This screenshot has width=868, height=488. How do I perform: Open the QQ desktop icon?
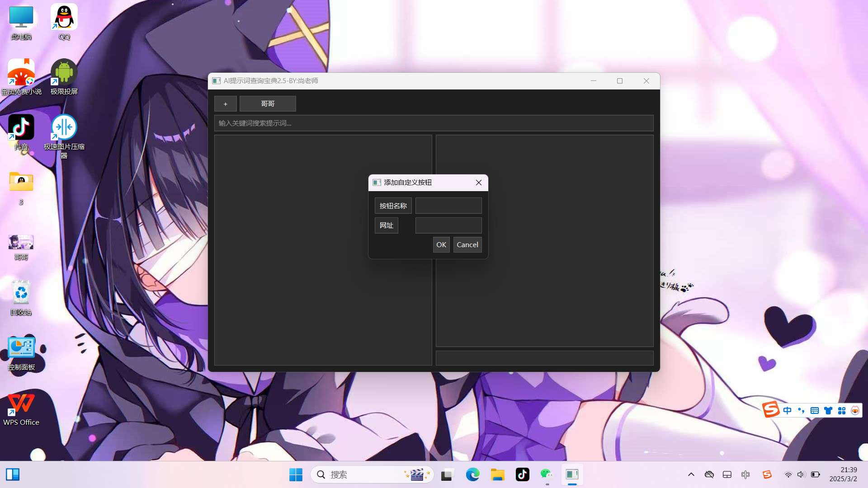coord(64,23)
